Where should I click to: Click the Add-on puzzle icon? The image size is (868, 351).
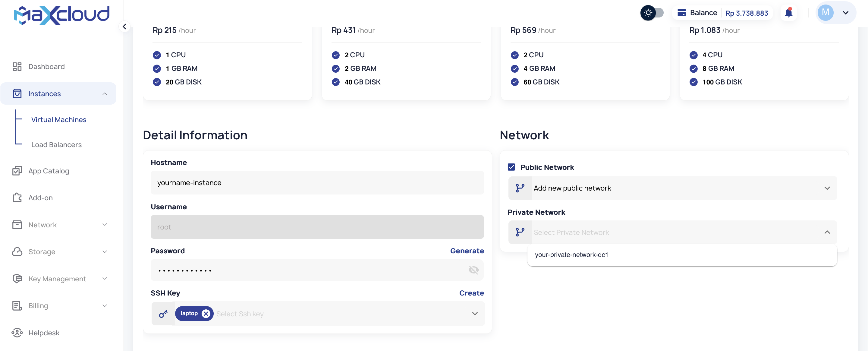[x=17, y=198]
